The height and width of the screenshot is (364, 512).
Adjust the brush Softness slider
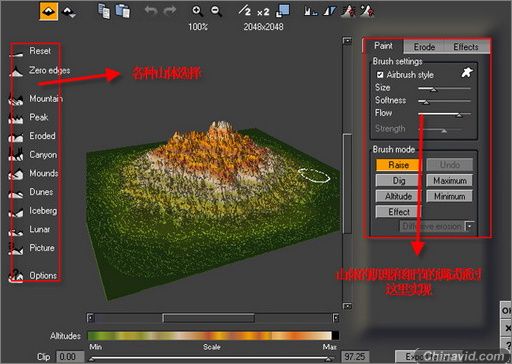pyautogui.click(x=444, y=101)
